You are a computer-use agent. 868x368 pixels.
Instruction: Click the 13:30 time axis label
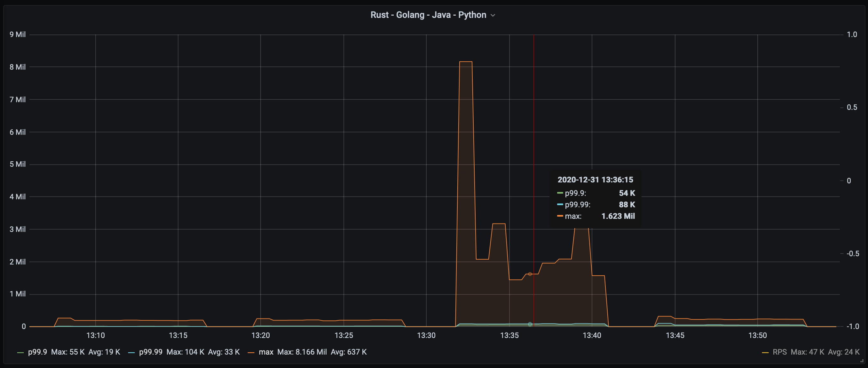426,335
